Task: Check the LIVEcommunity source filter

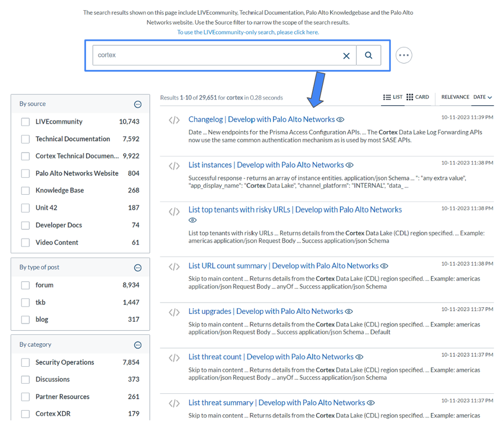Action: 25,122
